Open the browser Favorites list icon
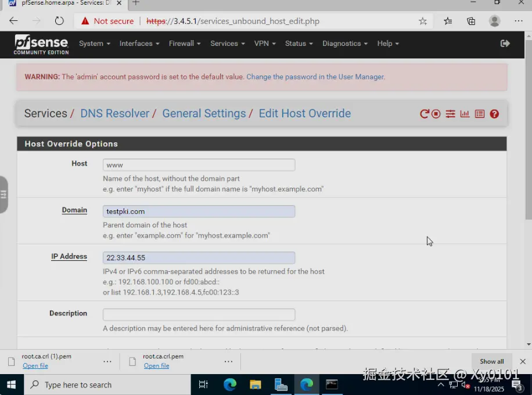 coord(448,21)
